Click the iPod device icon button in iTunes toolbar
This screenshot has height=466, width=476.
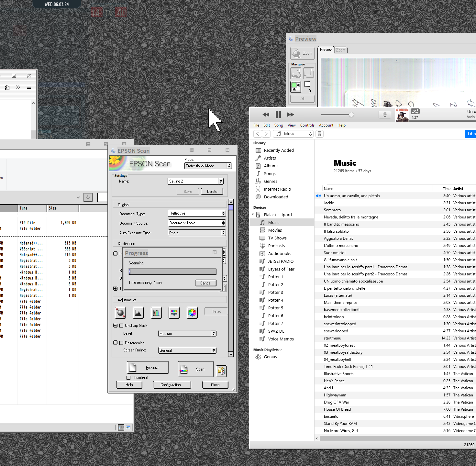coord(319,134)
